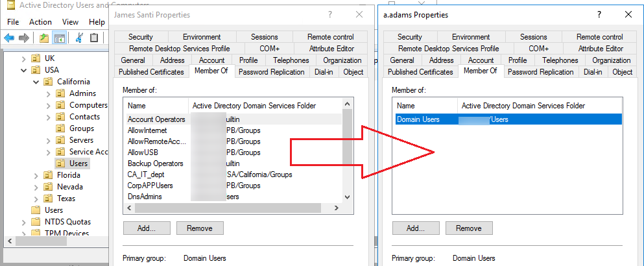
Task: Expand the NTDS Quotas node
Action: (x=24, y=222)
